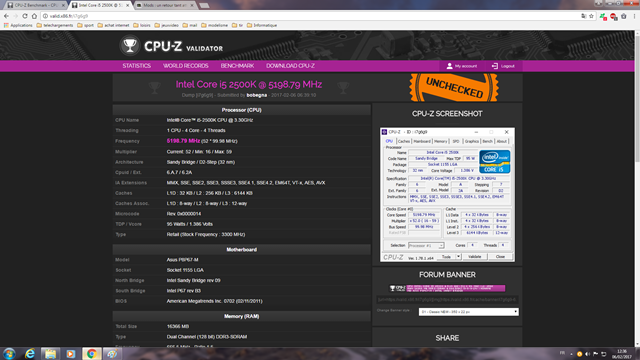This screenshot has width=640, height=360.
Task: Open the tir bookmark folder
Action: coord(237,25)
